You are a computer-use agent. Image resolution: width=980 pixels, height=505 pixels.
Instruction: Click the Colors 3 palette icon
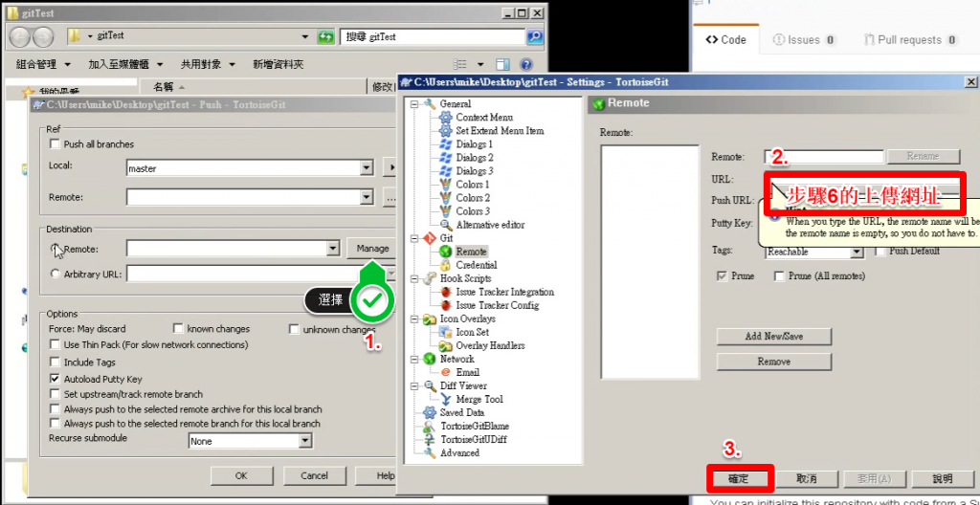(x=445, y=211)
